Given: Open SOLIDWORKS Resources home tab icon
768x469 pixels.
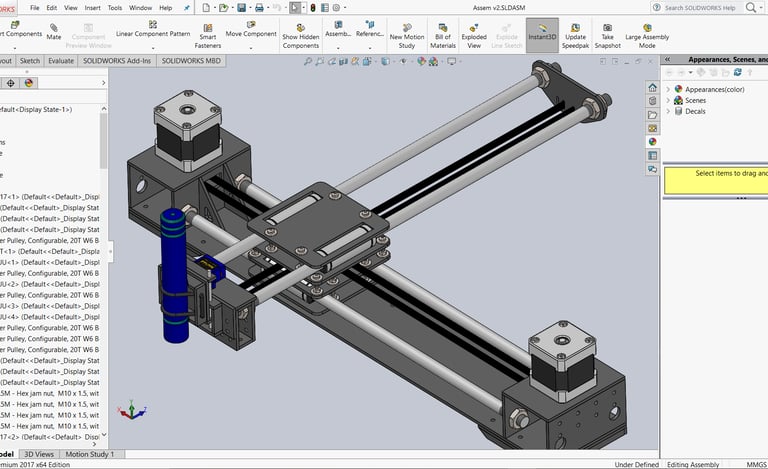Looking at the screenshot, I should pyautogui.click(x=652, y=87).
